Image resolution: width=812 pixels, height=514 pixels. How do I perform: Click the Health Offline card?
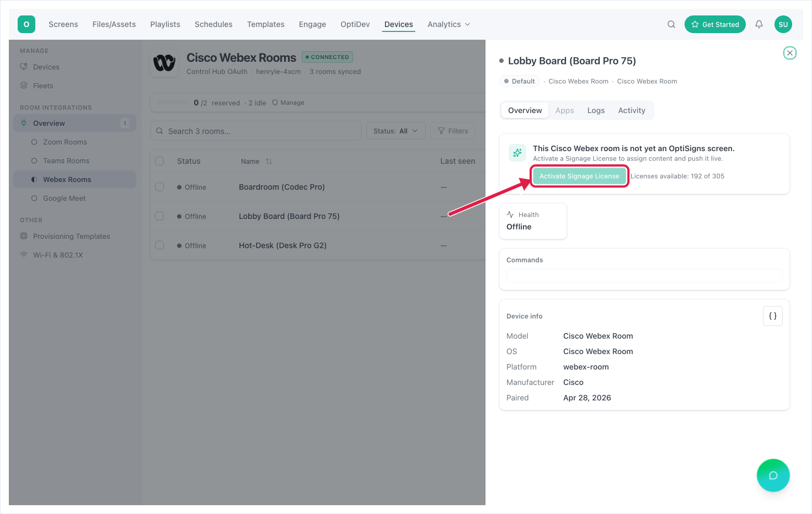click(533, 221)
